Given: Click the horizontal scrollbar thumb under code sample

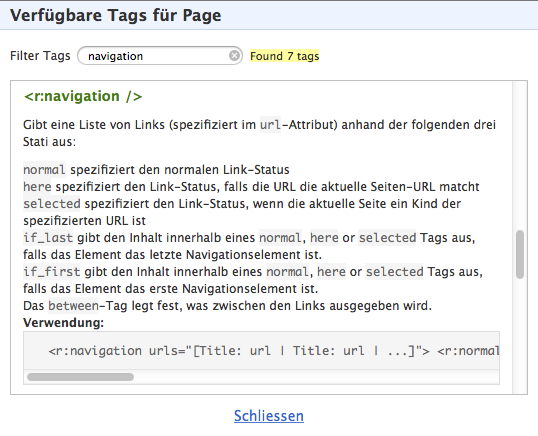Looking at the screenshot, I should [80, 377].
